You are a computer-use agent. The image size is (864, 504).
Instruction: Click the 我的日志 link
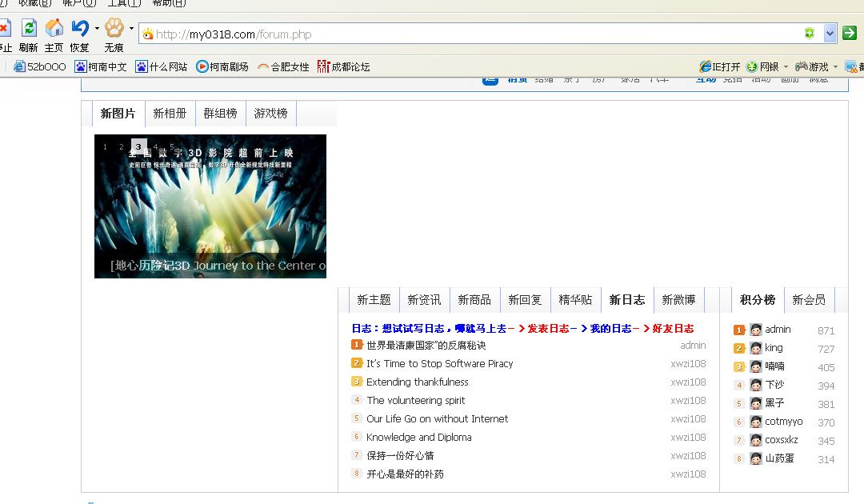pos(610,329)
